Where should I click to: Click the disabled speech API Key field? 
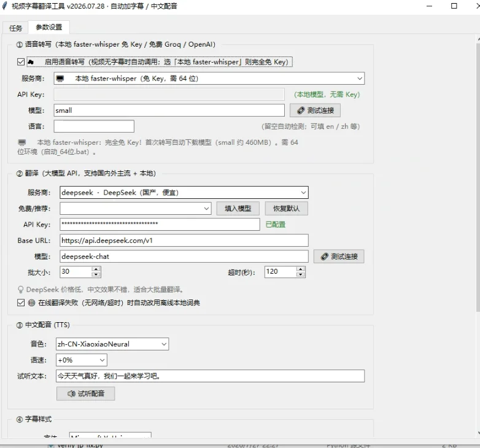169,95
